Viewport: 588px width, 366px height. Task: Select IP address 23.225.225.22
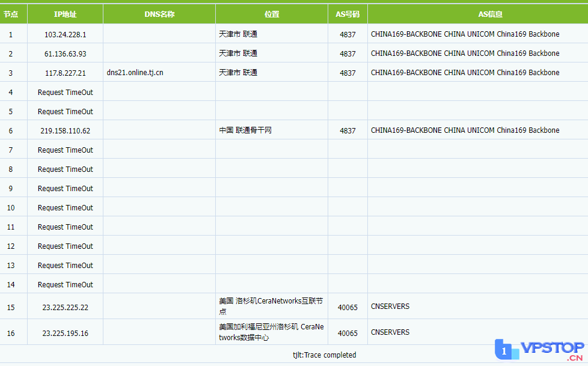point(66,308)
